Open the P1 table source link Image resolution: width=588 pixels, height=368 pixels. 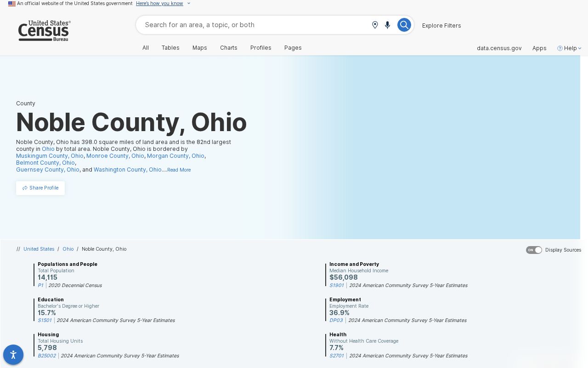pyautogui.click(x=40, y=285)
